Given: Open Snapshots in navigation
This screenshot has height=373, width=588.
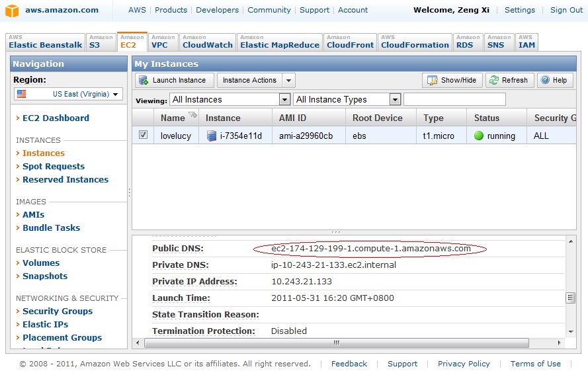Looking at the screenshot, I should 45,276.
